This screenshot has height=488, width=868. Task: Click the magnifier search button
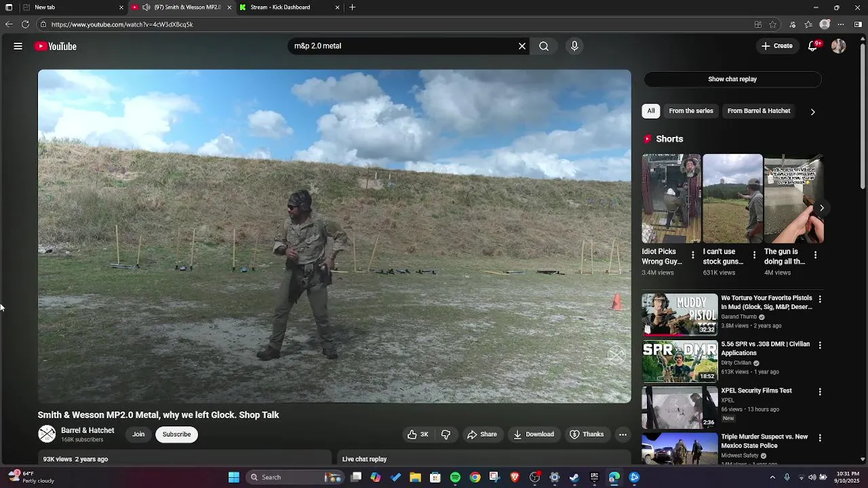[544, 46]
